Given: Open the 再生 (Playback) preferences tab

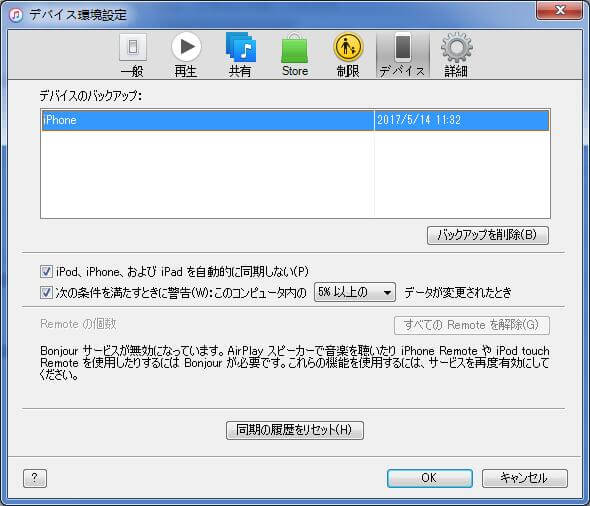Looking at the screenshot, I should 186,55.
